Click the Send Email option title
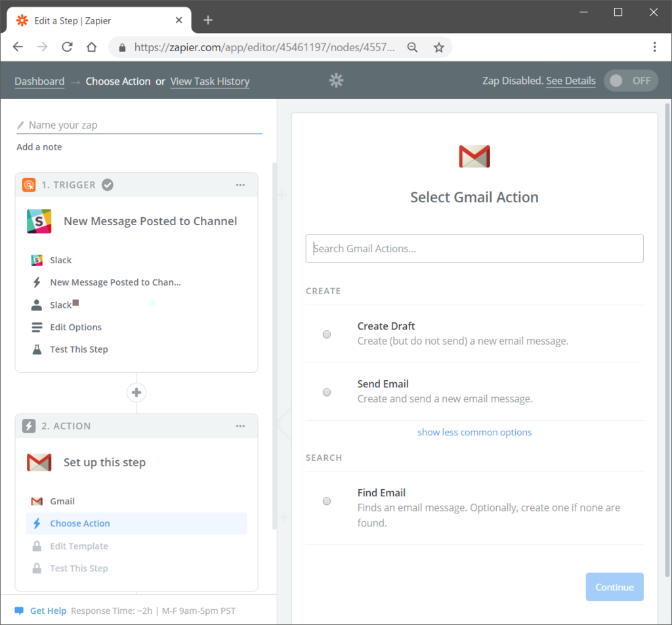The height and width of the screenshot is (625, 672). click(x=383, y=384)
